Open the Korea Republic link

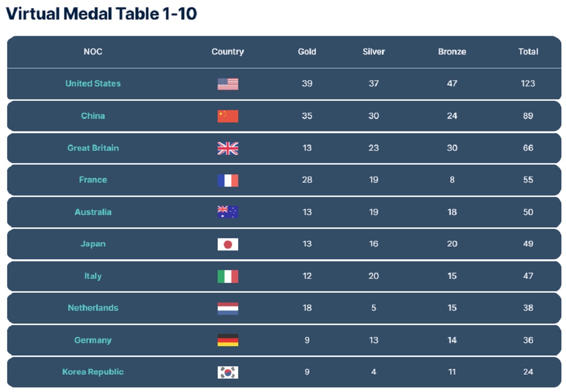pyautogui.click(x=93, y=372)
